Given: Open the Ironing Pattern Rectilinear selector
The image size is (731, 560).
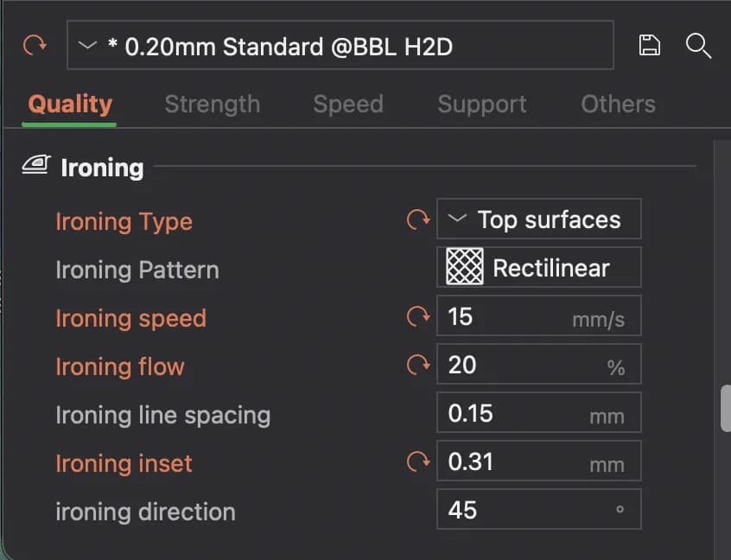Looking at the screenshot, I should click(539, 267).
